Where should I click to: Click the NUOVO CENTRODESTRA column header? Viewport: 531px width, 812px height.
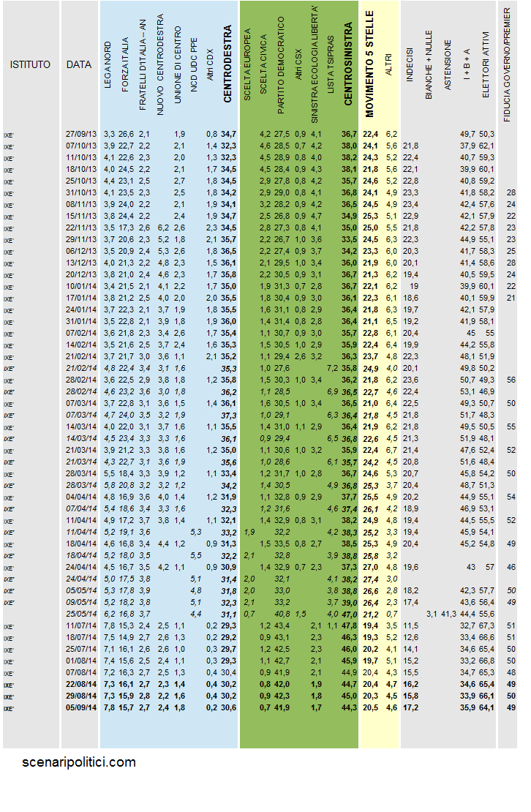(x=160, y=64)
